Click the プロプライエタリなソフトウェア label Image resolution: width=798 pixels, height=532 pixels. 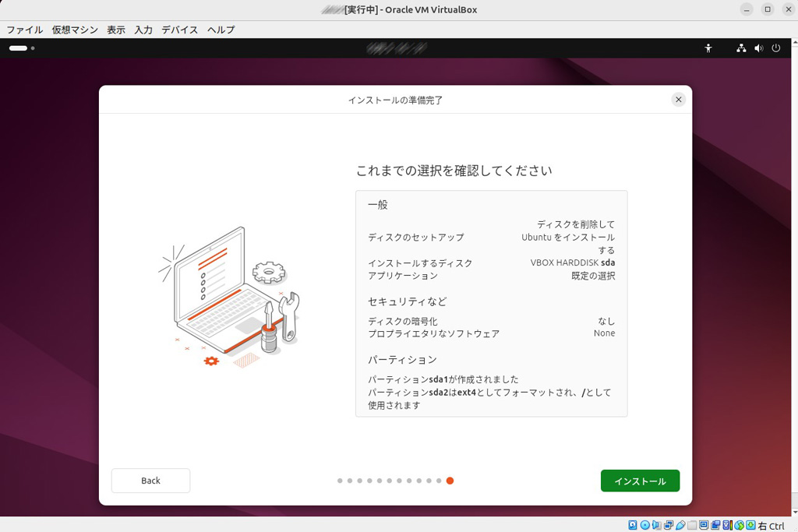click(433, 333)
